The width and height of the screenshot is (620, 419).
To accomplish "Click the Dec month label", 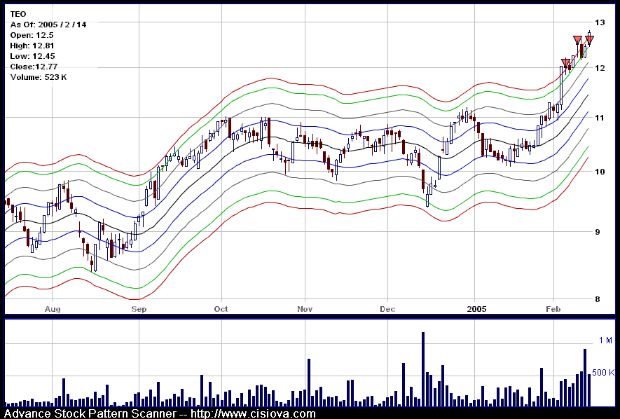I will (387, 309).
